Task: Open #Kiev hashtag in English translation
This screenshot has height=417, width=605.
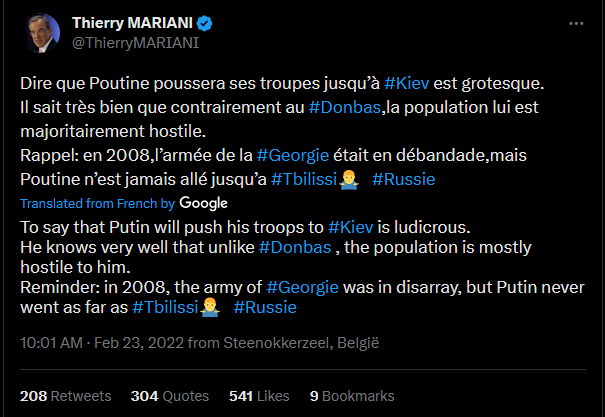Action: [x=351, y=227]
